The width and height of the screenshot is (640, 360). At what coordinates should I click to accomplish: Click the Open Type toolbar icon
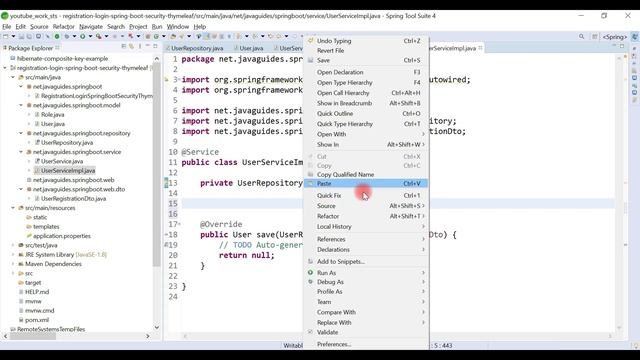click(173, 36)
